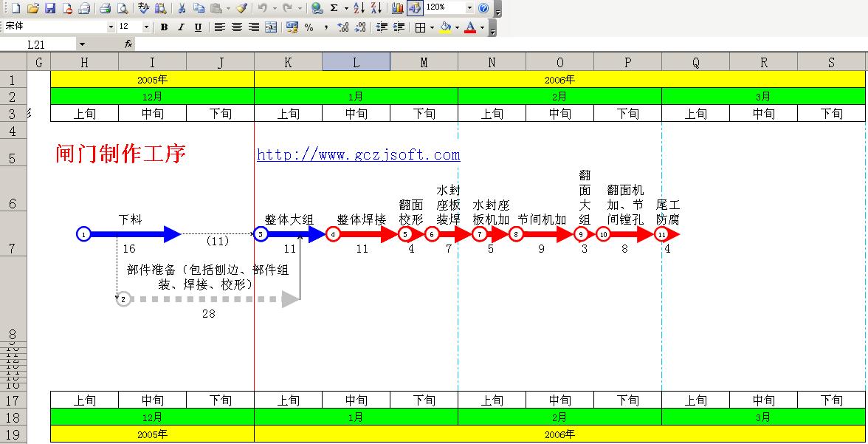Toggle italic formatting
The image size is (868, 444).
point(181,27)
